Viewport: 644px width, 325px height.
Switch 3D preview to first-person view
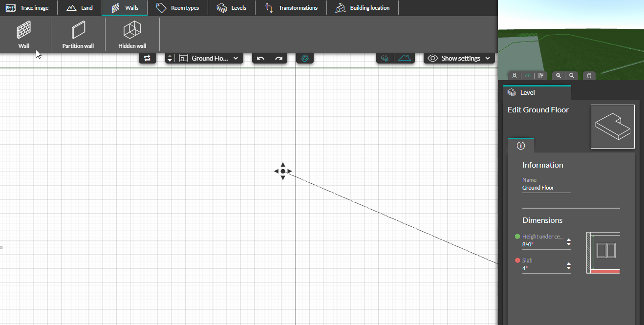(515, 76)
